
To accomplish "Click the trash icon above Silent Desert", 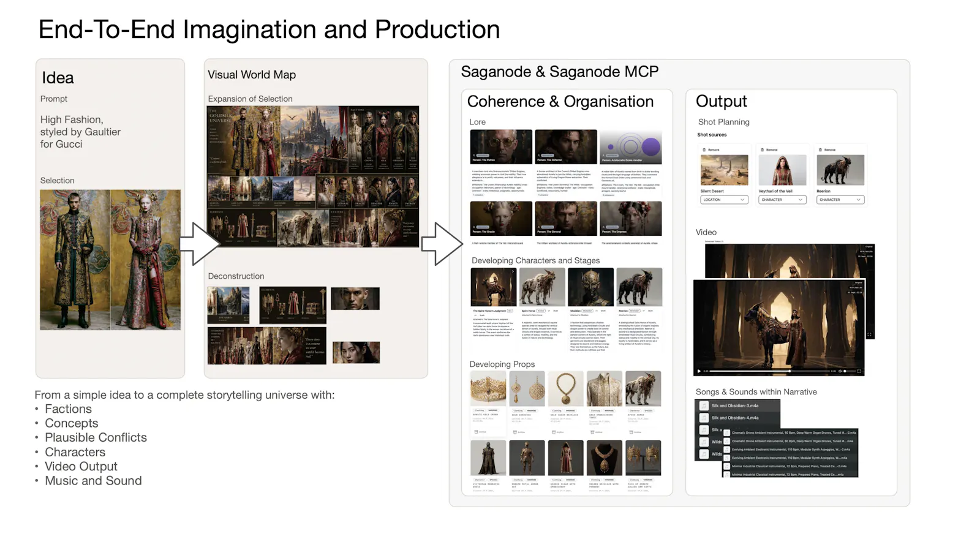I will [704, 149].
